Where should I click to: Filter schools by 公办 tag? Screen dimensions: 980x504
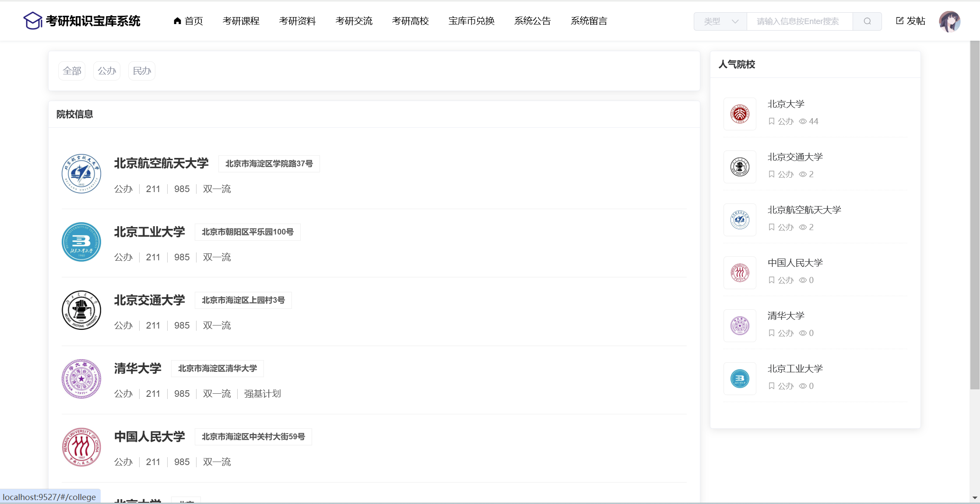pyautogui.click(x=107, y=71)
